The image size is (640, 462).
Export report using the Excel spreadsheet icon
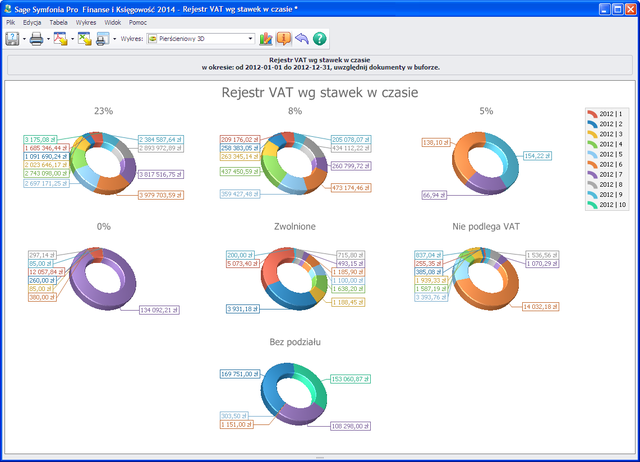point(84,39)
